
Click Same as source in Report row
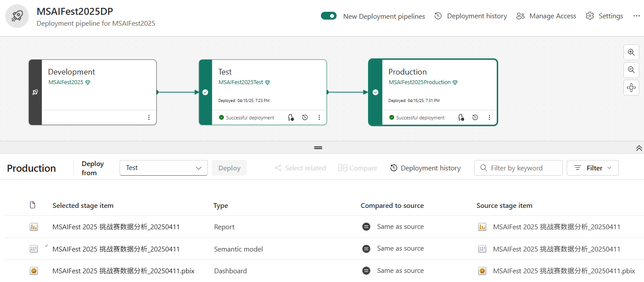coord(400,227)
